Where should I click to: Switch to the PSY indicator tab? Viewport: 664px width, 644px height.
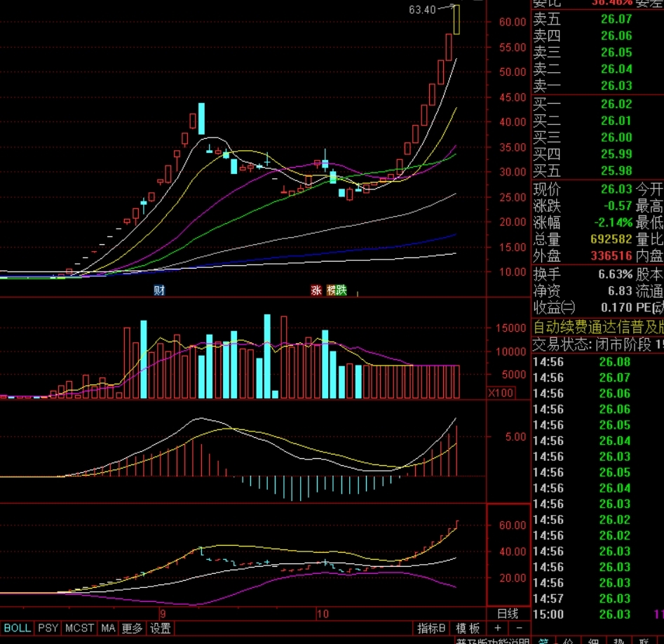tap(48, 628)
